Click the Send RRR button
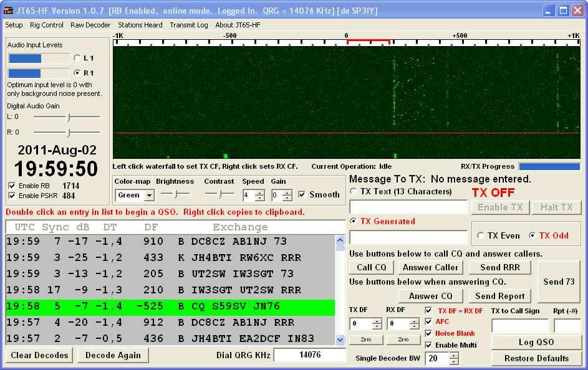Viewport: 588px width, 370px height. click(x=500, y=267)
